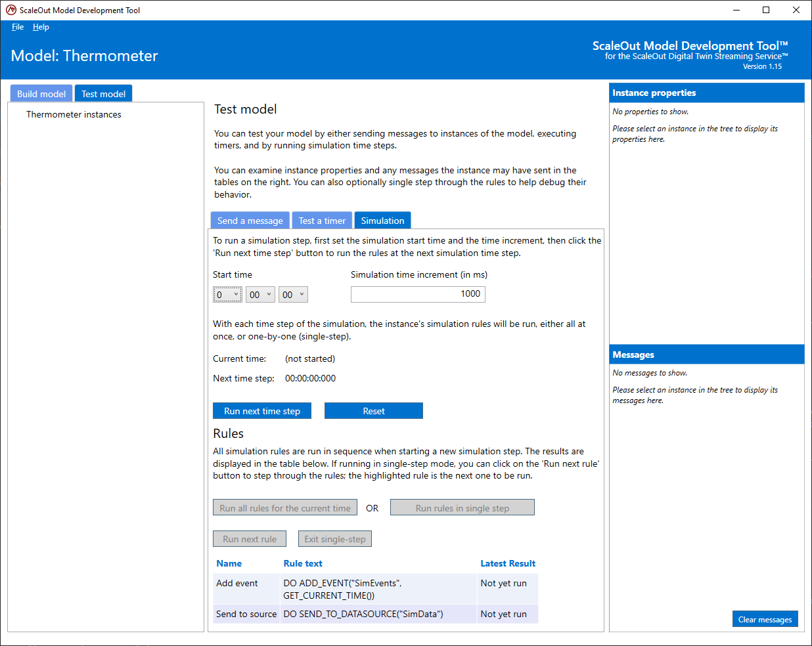812x646 pixels.
Task: Select the Send to source rule row
Action: click(376, 614)
